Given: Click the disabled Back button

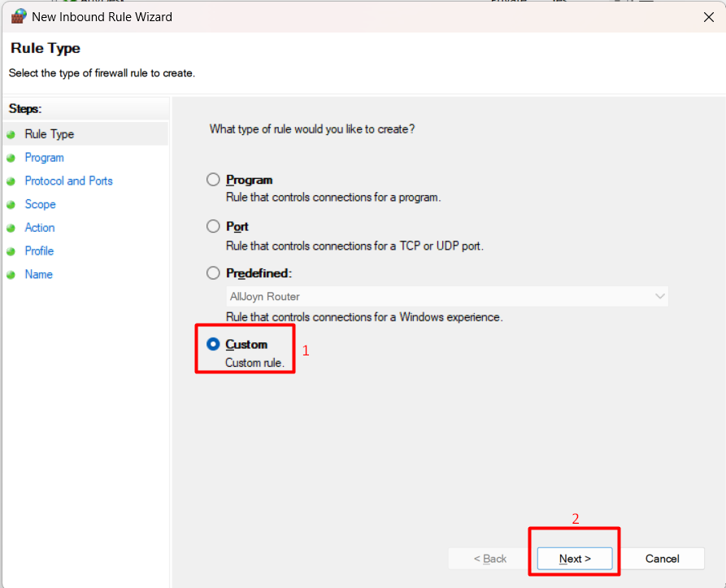Looking at the screenshot, I should (490, 559).
